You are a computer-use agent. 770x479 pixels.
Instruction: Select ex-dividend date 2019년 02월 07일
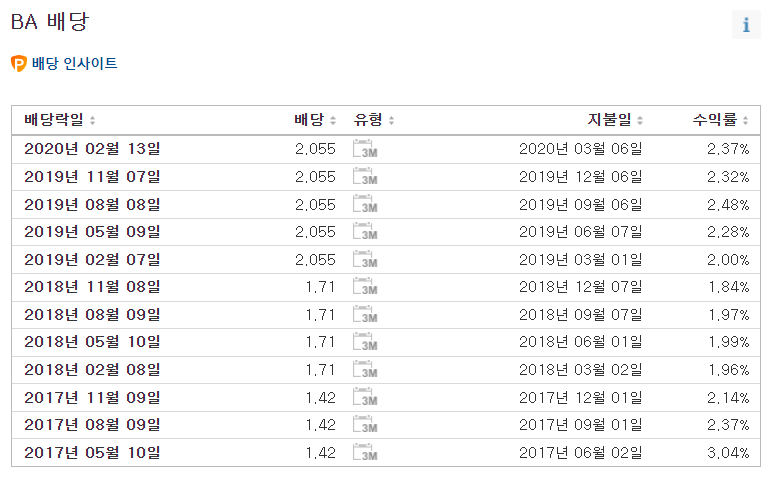[92, 259]
